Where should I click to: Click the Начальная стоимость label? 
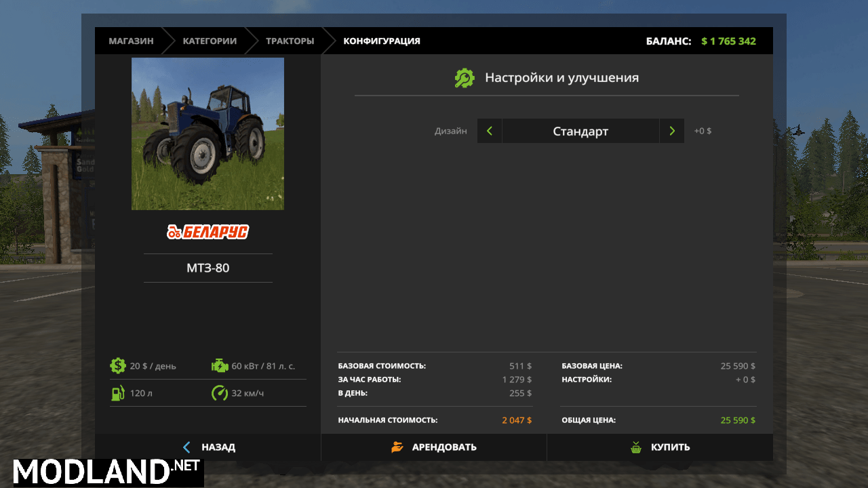pyautogui.click(x=388, y=420)
